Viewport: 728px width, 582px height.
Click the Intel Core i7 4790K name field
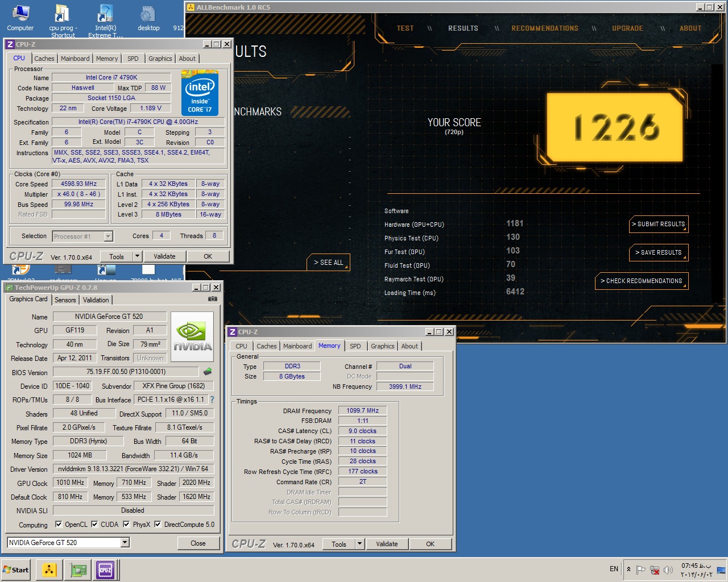point(111,77)
